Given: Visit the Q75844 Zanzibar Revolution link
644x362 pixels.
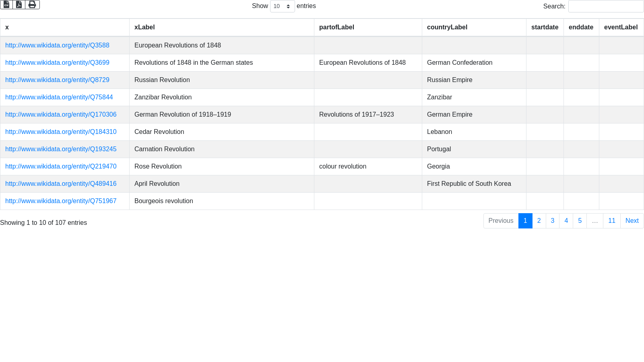Looking at the screenshot, I should [59, 97].
